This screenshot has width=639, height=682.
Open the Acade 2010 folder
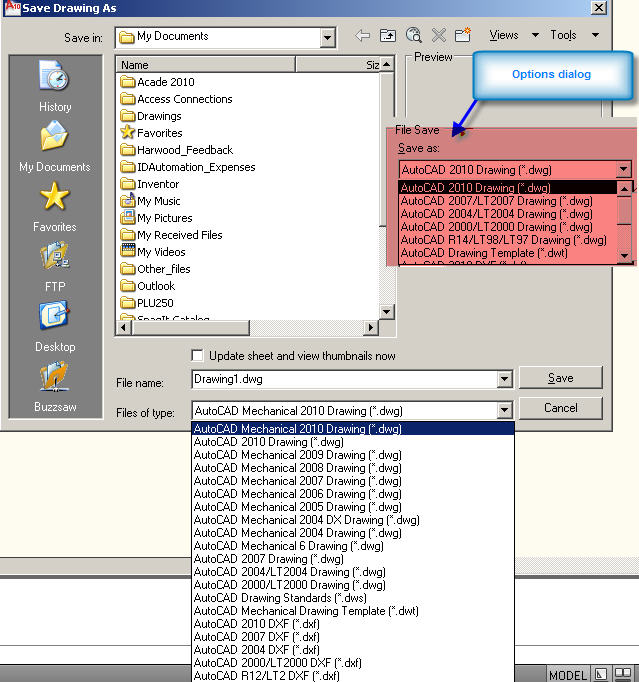click(x=157, y=82)
